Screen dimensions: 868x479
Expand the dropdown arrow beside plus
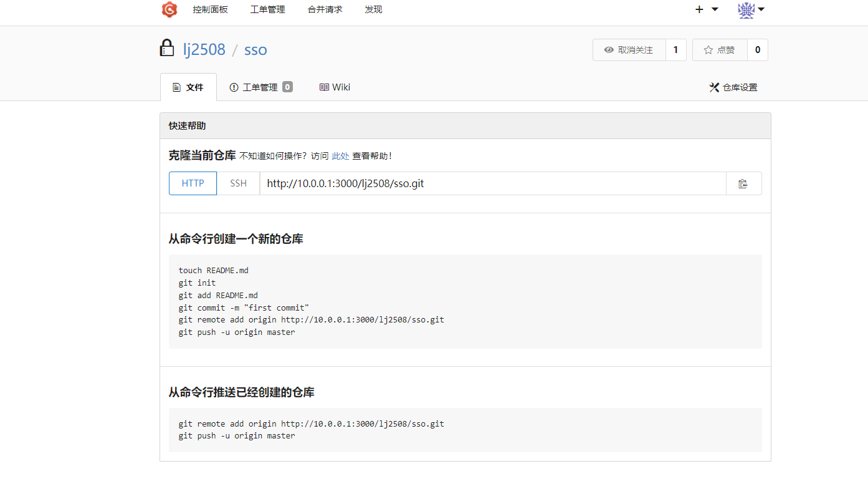point(715,9)
